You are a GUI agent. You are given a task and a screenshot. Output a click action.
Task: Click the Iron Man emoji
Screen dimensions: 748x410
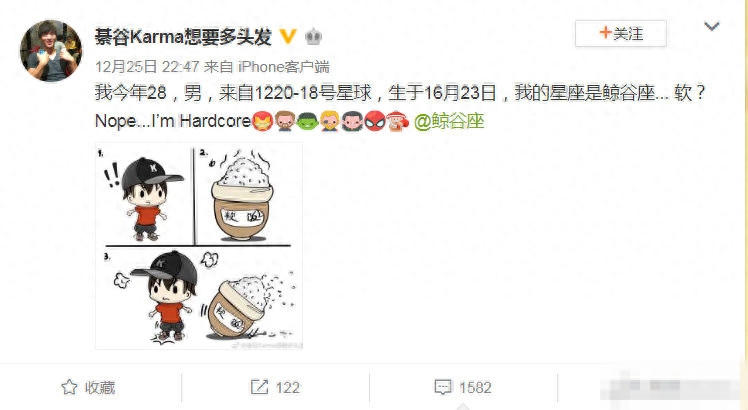click(262, 121)
